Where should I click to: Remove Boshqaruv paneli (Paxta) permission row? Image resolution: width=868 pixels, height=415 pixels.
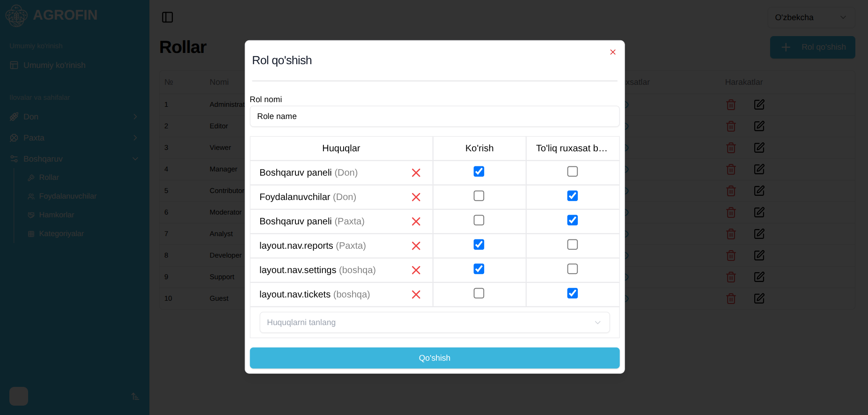(x=416, y=222)
